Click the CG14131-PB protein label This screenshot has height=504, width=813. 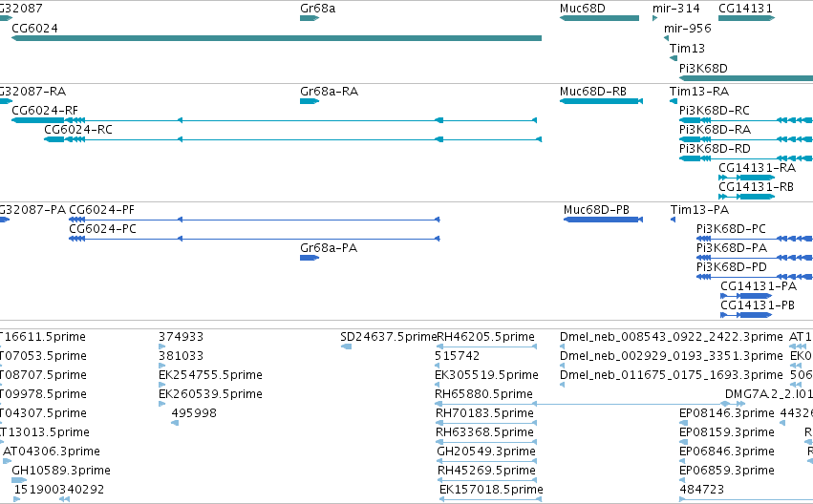tap(758, 305)
